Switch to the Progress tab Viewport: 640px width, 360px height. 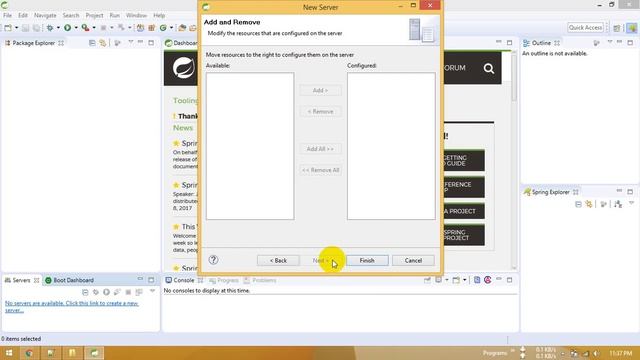click(x=224, y=280)
